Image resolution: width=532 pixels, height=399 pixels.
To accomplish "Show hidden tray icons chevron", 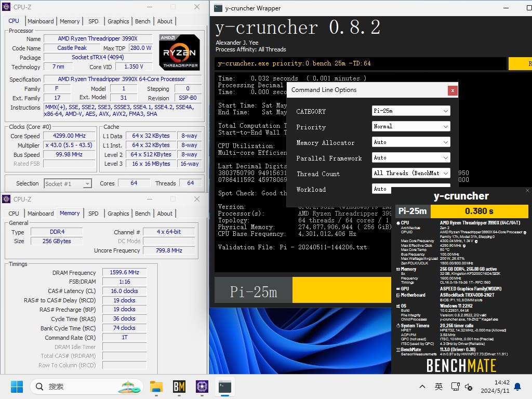I will click(x=422, y=387).
